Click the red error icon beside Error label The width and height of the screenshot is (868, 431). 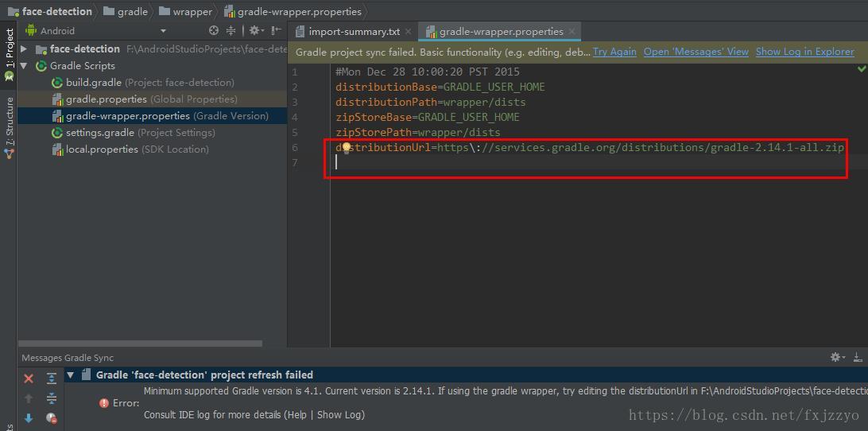104,403
